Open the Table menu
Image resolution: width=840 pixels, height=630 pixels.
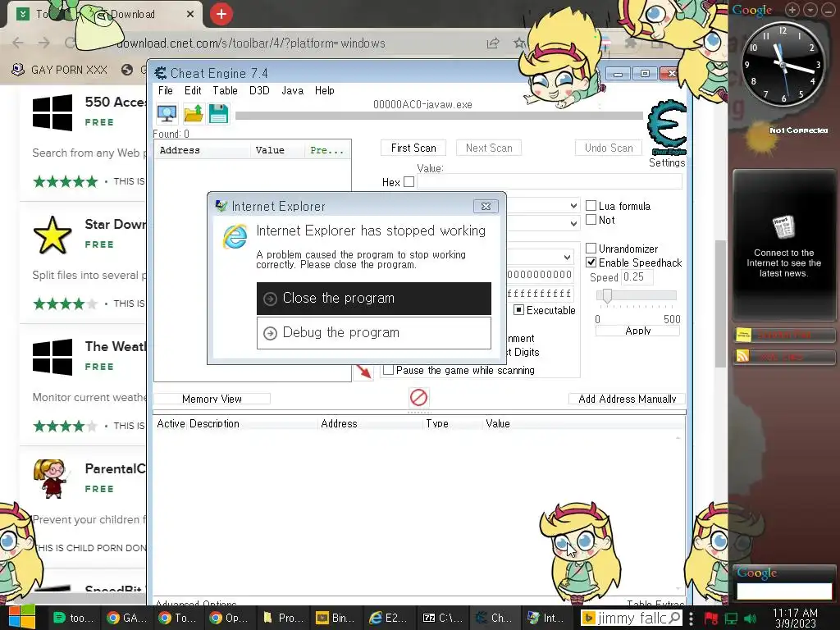coord(225,90)
